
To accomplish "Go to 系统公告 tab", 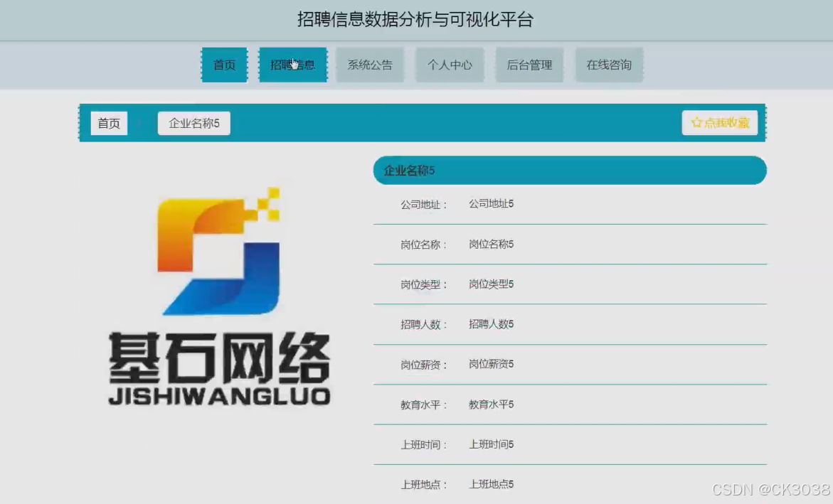I will pos(370,65).
